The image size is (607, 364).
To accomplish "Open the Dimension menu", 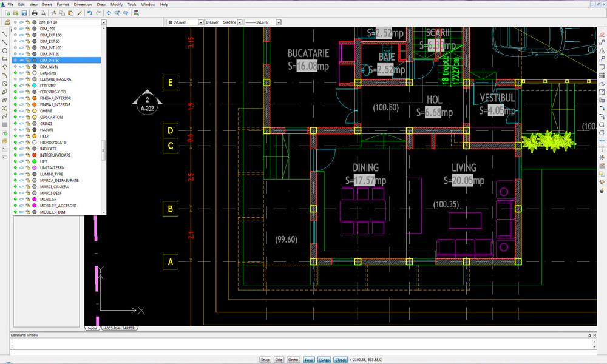I will [x=83, y=4].
